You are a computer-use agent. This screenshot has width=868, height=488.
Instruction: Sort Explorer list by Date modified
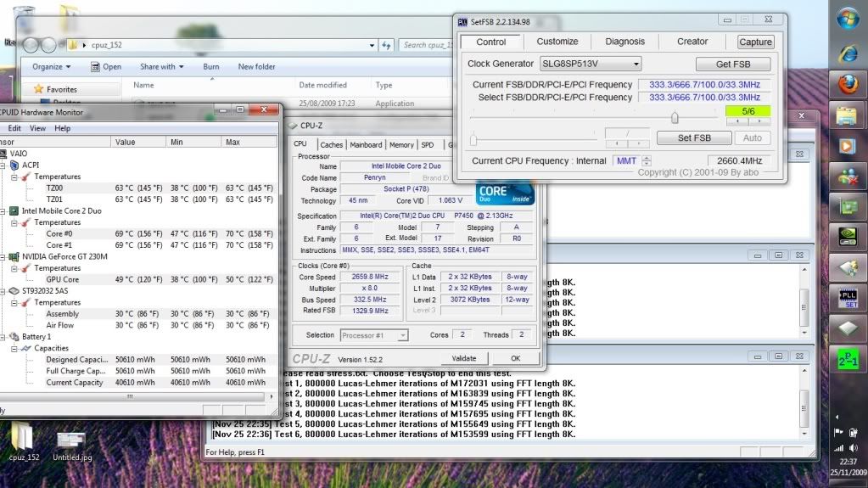click(x=322, y=86)
